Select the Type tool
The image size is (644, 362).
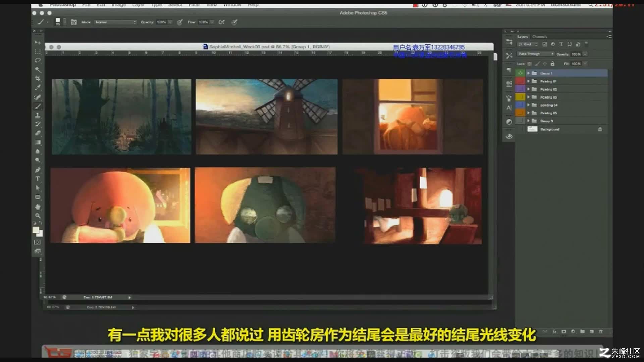coord(38,179)
